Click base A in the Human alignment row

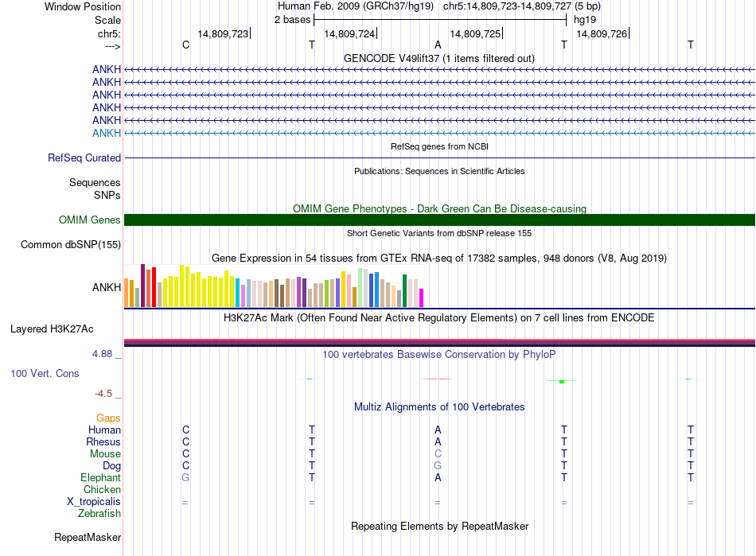click(x=438, y=430)
